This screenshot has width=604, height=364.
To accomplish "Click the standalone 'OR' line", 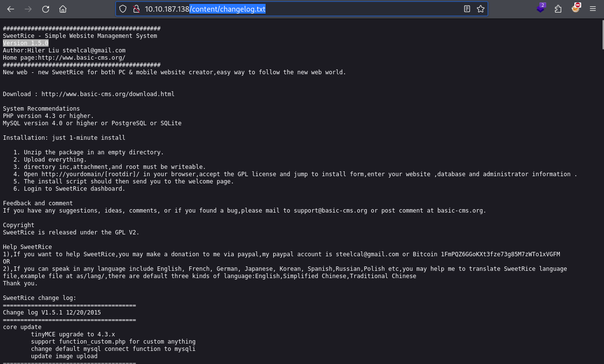I will click(6, 262).
